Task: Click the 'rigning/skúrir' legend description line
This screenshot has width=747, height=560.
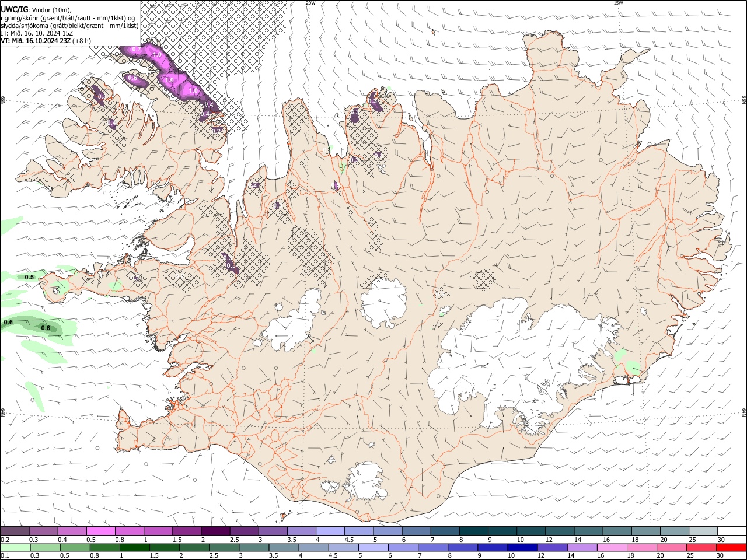Action: (68, 17)
